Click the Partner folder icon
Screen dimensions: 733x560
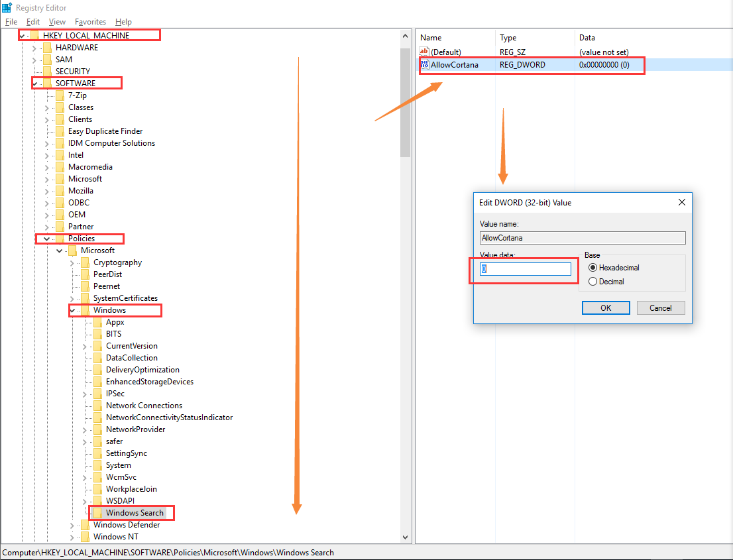click(x=60, y=226)
